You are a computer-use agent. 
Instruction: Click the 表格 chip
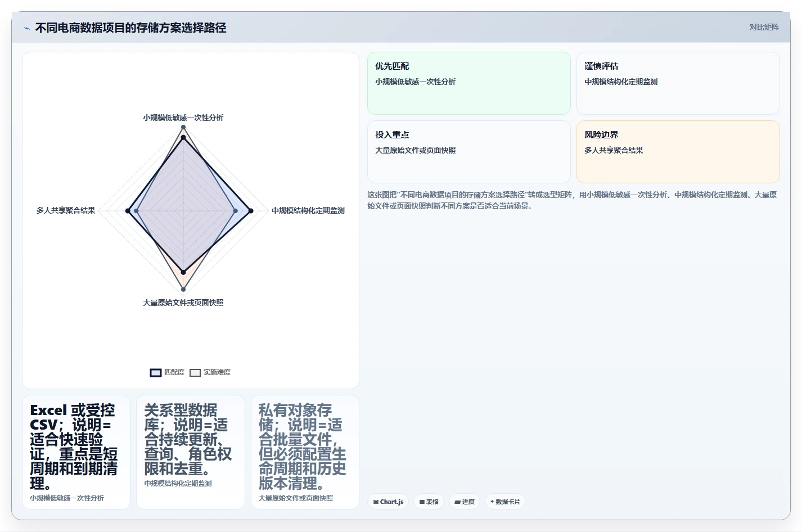[x=429, y=502]
